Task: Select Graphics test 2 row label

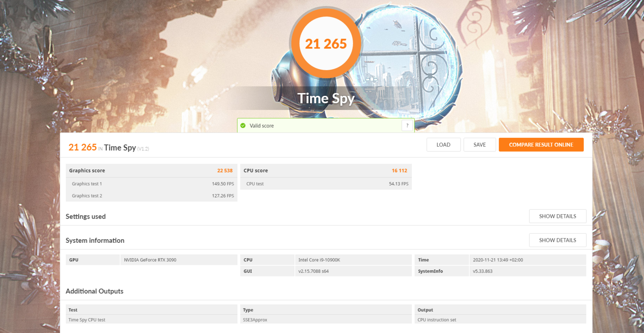Action: point(87,196)
